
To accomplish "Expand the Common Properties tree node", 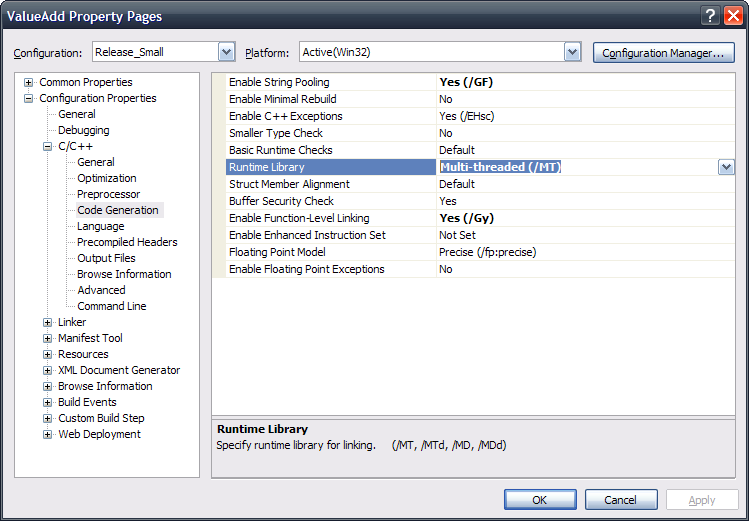I will (x=28, y=82).
